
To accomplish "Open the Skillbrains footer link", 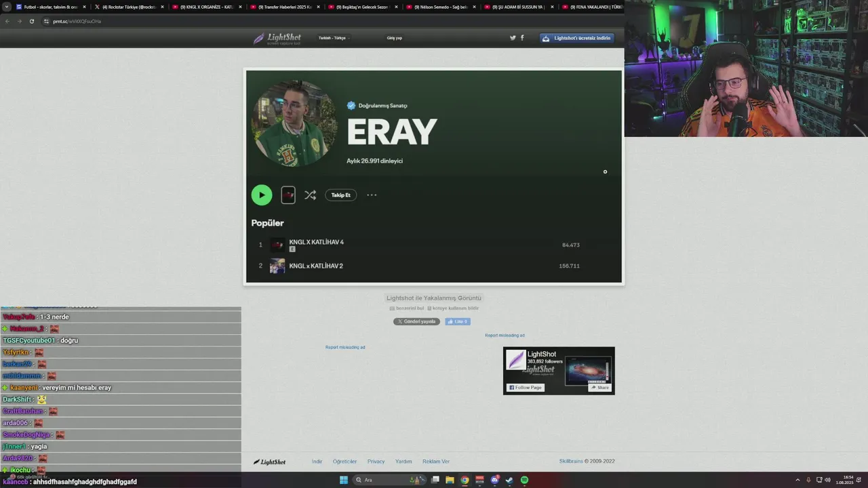I will pos(571,462).
